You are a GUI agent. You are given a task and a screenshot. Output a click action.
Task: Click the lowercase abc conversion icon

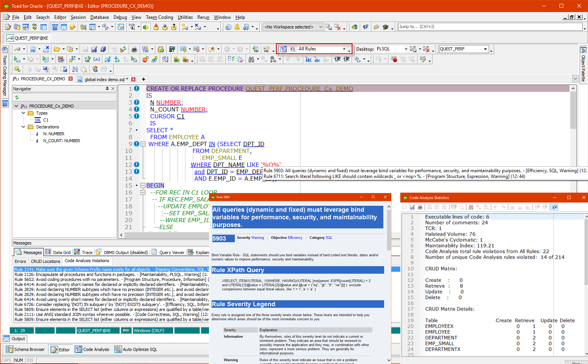(317, 59)
